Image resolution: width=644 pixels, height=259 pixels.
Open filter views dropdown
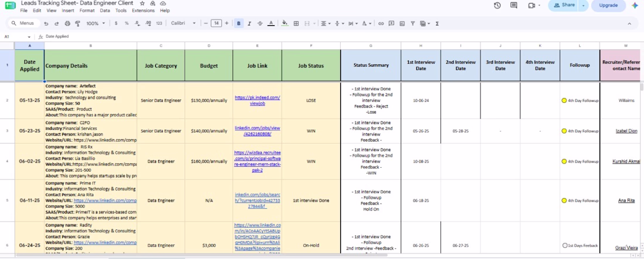coord(424,23)
